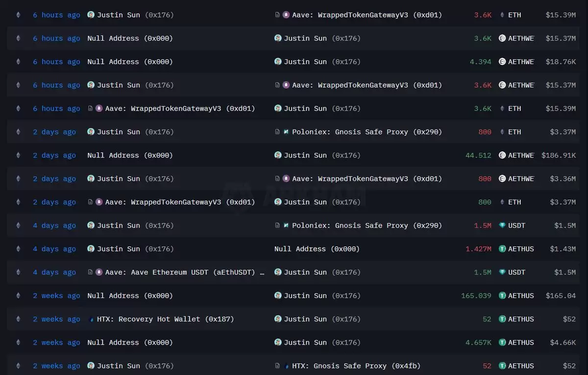
Task: Open the recipient Justin Sun in the 4.657K row
Action: point(322,343)
